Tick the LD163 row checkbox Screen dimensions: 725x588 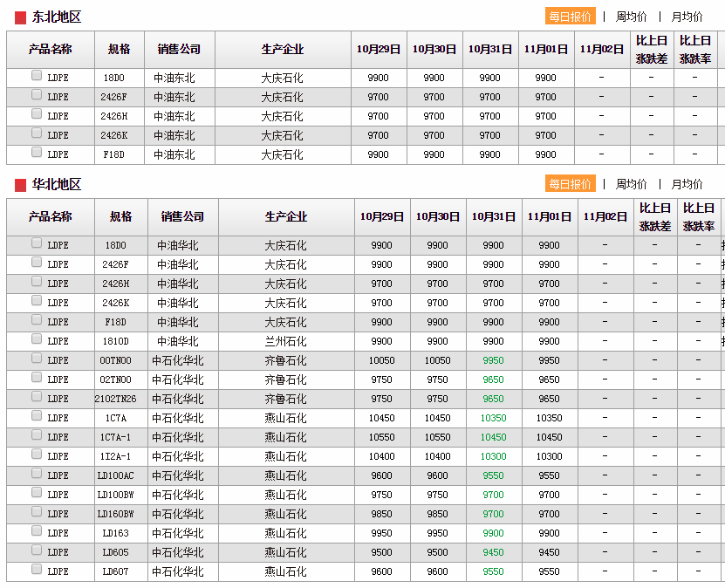pos(37,530)
